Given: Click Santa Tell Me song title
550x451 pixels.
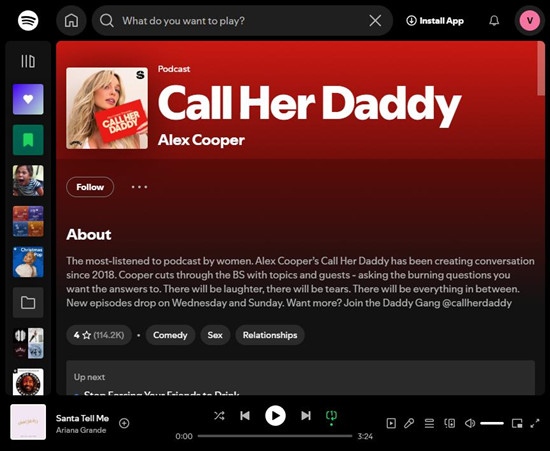Looking at the screenshot, I should pyautogui.click(x=82, y=418).
